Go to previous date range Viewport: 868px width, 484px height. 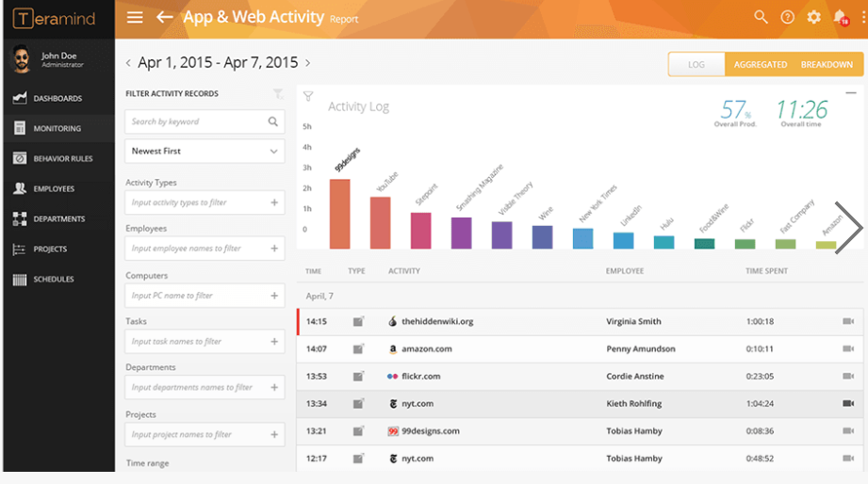(128, 63)
